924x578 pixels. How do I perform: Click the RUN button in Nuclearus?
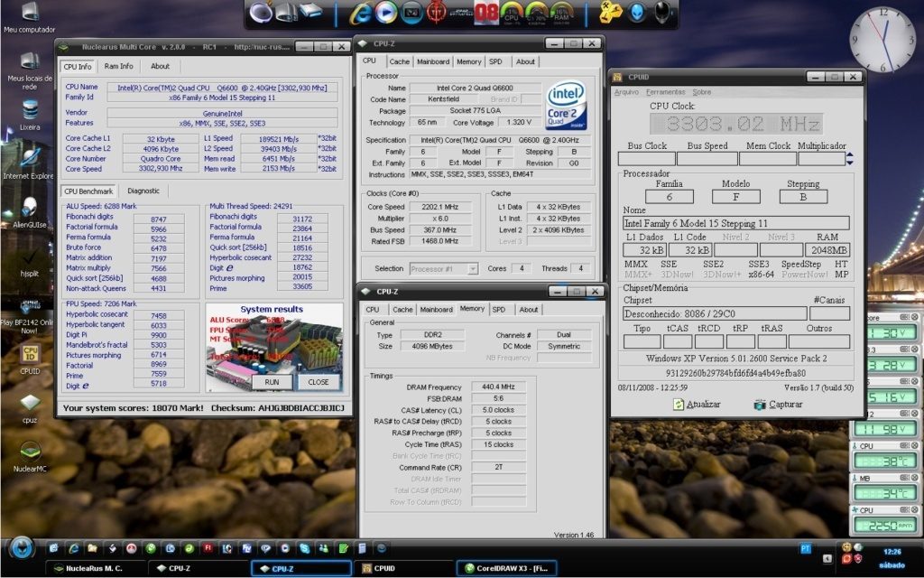[272, 382]
